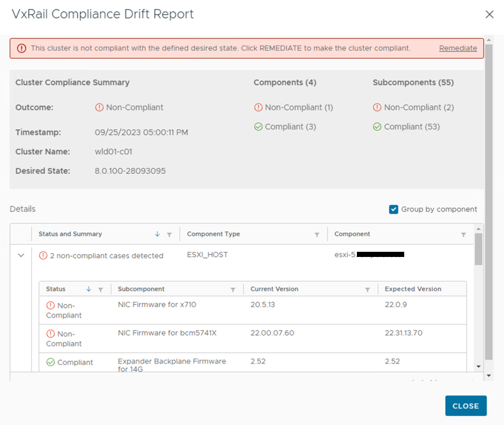Click the sort arrow in inner Status column
The height and width of the screenshot is (425, 504).
click(88, 290)
